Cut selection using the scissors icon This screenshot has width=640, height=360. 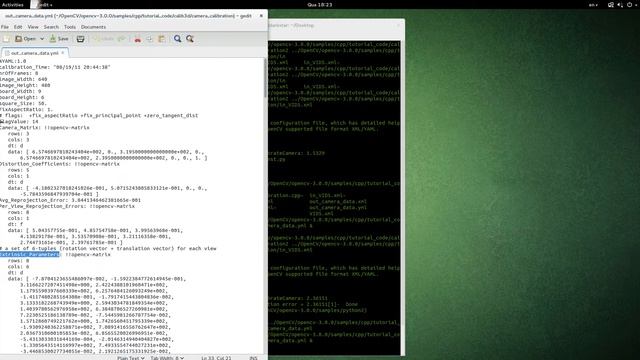138,39
